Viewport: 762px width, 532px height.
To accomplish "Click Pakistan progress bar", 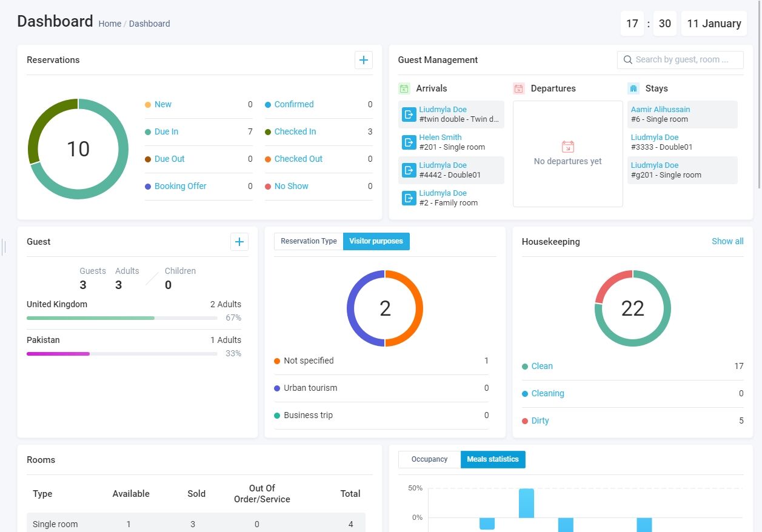I will (122, 353).
